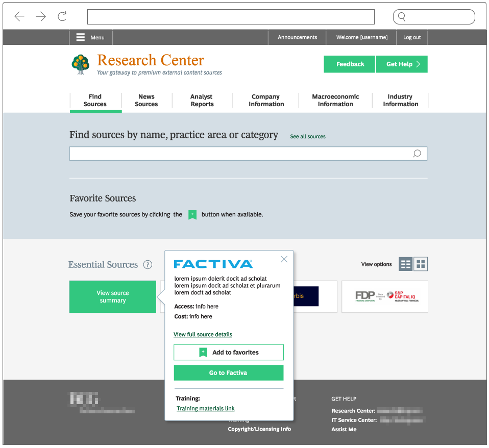This screenshot has width=489, height=448.
Task: Click Welcome [username] in top bar
Action: (x=361, y=37)
